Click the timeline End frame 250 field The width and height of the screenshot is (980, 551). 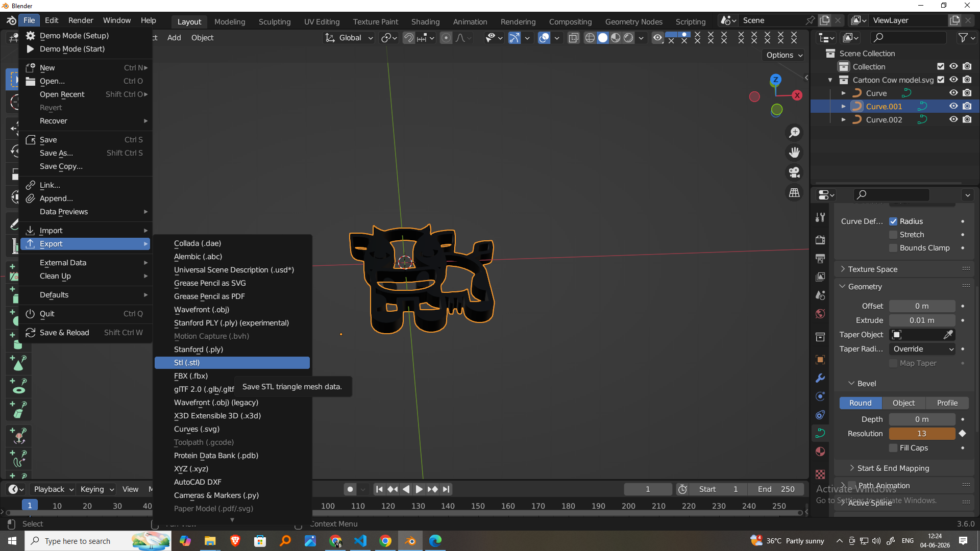tap(776, 489)
